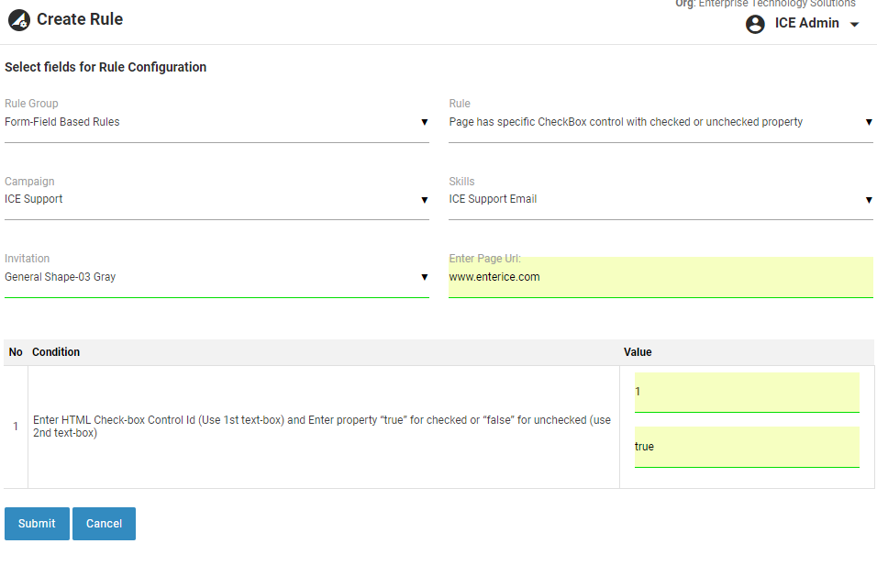Click the HTML Check-box condition description text
Screen dimensions: 877x588
pyautogui.click(x=322, y=427)
